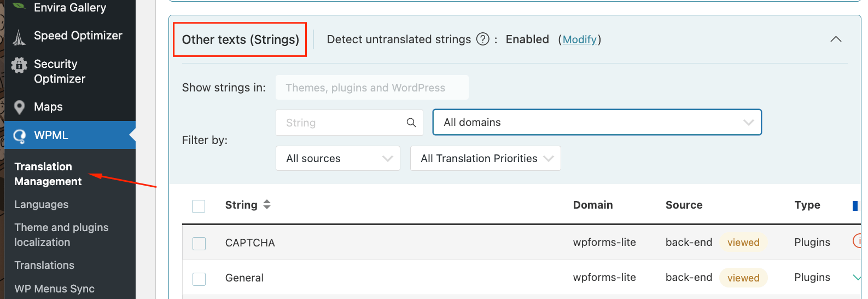
Task: Click wpforms-lite domain in CAPTCHA row
Action: pyautogui.click(x=604, y=242)
